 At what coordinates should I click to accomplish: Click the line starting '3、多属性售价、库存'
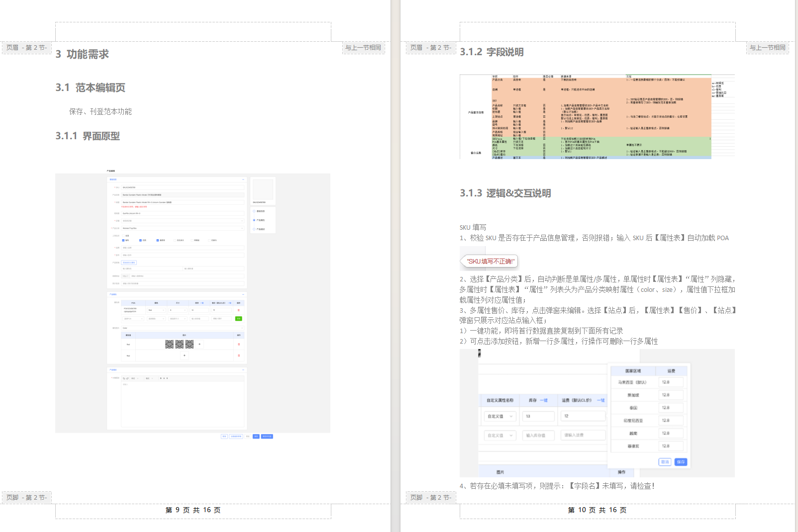(598, 310)
